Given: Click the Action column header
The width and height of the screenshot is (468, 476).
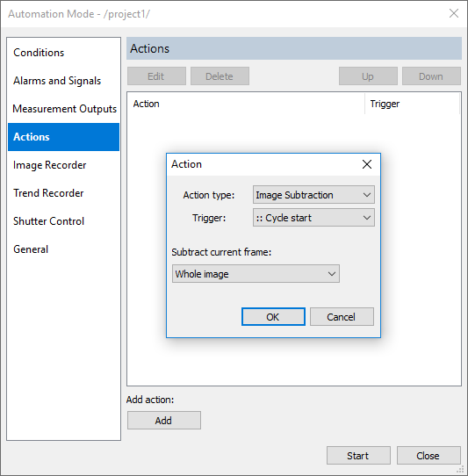Looking at the screenshot, I should coord(246,104).
